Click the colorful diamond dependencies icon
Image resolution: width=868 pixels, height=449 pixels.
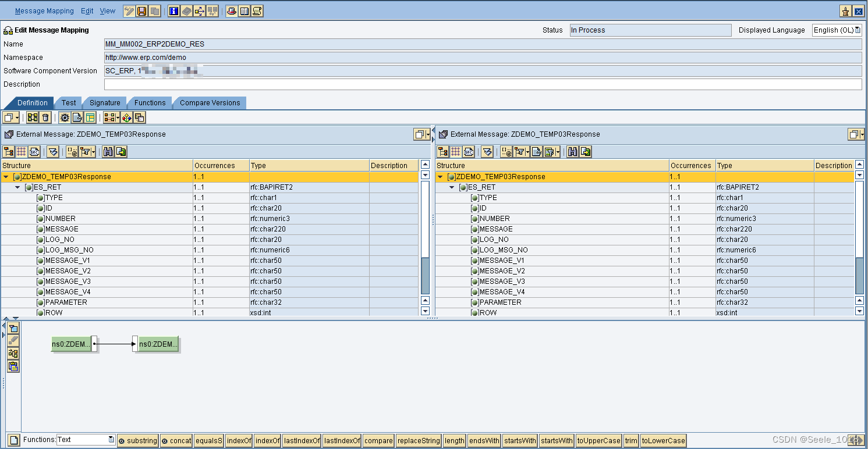(x=127, y=117)
